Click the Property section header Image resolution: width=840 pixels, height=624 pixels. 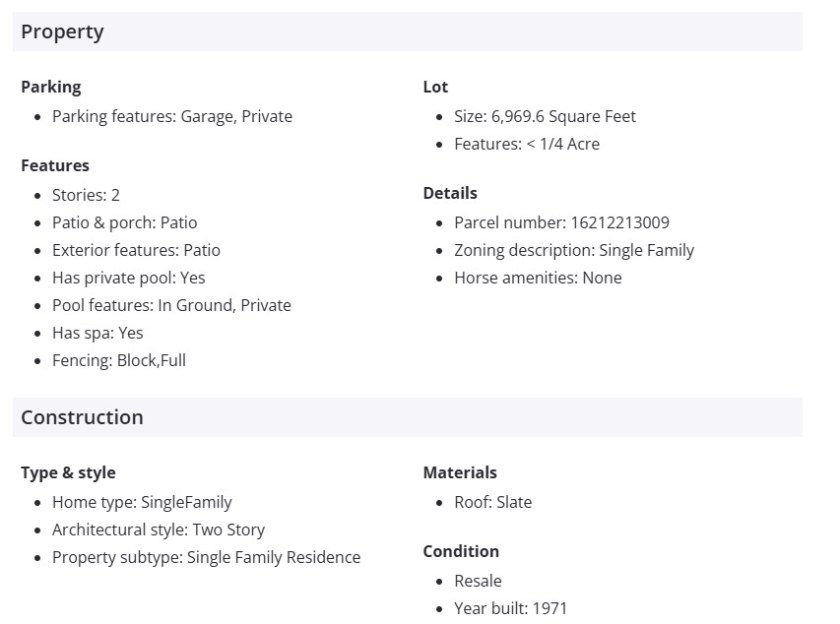pos(62,31)
